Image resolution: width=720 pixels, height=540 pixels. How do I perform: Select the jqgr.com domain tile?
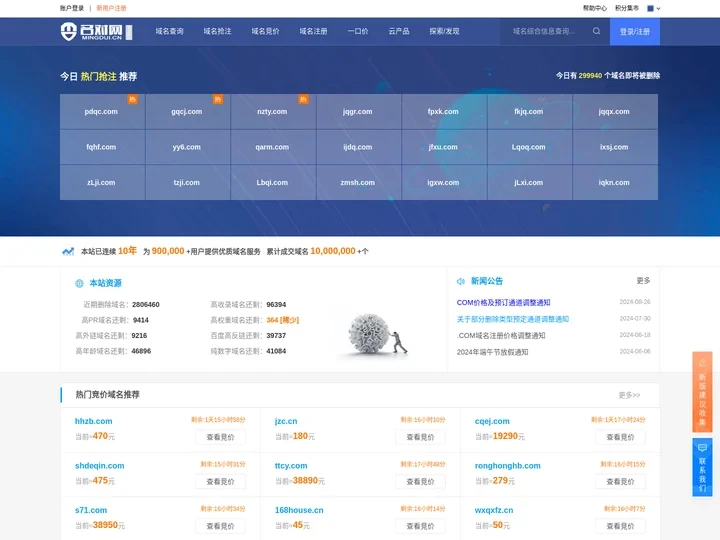pos(358,112)
